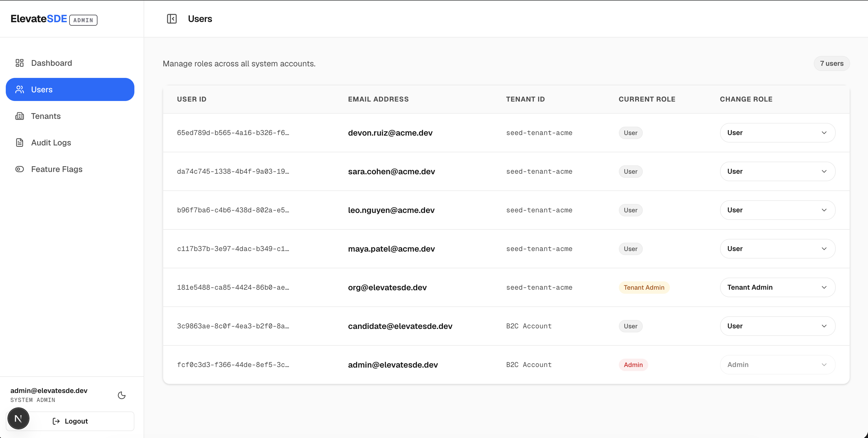Click the Dashboard grid icon
Viewport: 868px width, 438px height.
[x=20, y=63]
